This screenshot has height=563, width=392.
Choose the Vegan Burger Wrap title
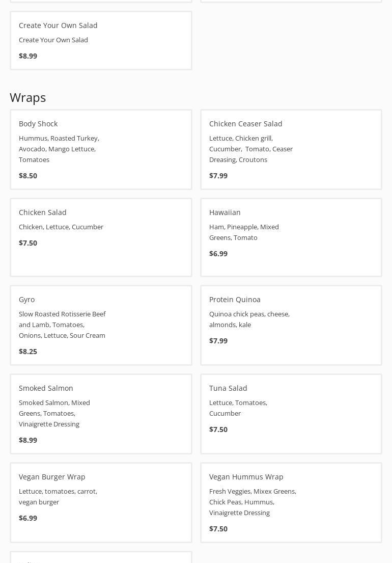[52, 477]
